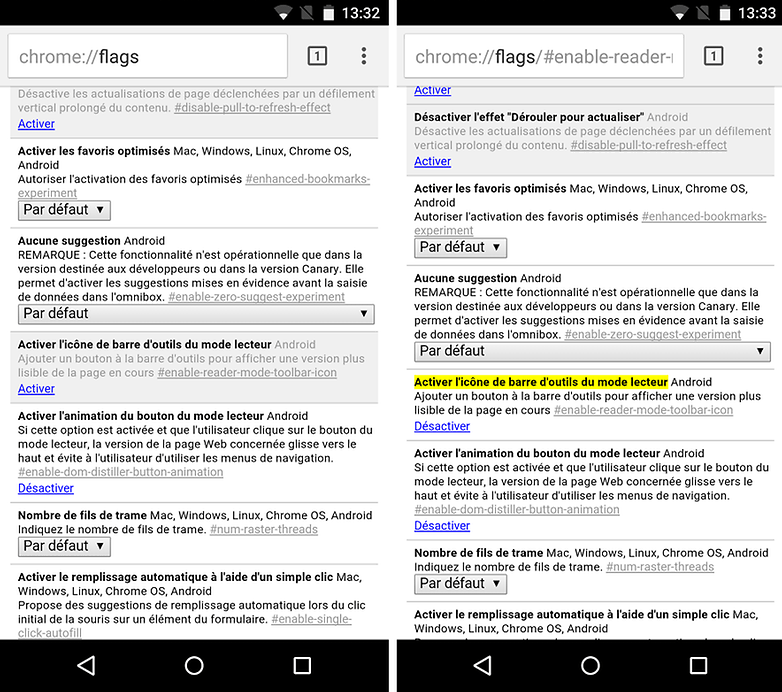Screen dimensions: 782x692
Task: Tap Android home button on right phone
Action: tap(590, 665)
